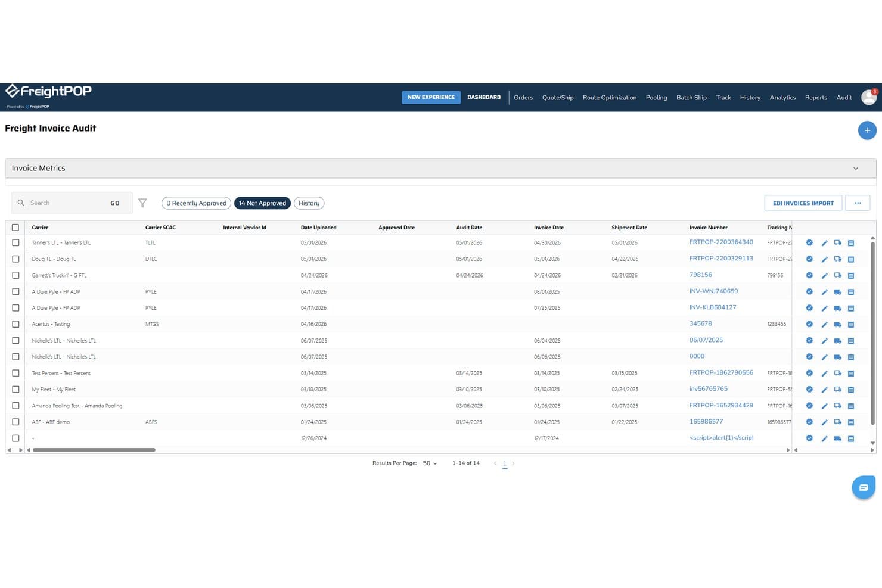Image resolution: width=882 pixels, height=588 pixels.
Task: Click the search magnifier icon
Action: [21, 203]
